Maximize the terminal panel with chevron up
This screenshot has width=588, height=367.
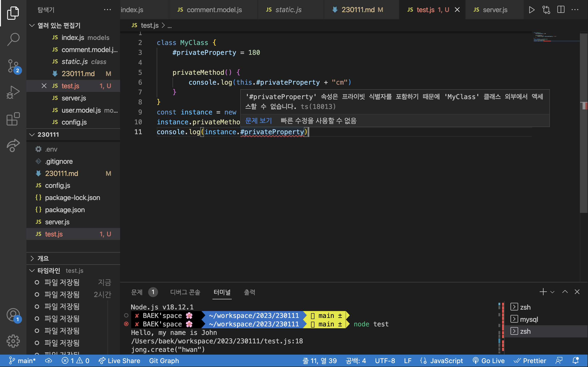[x=565, y=292]
